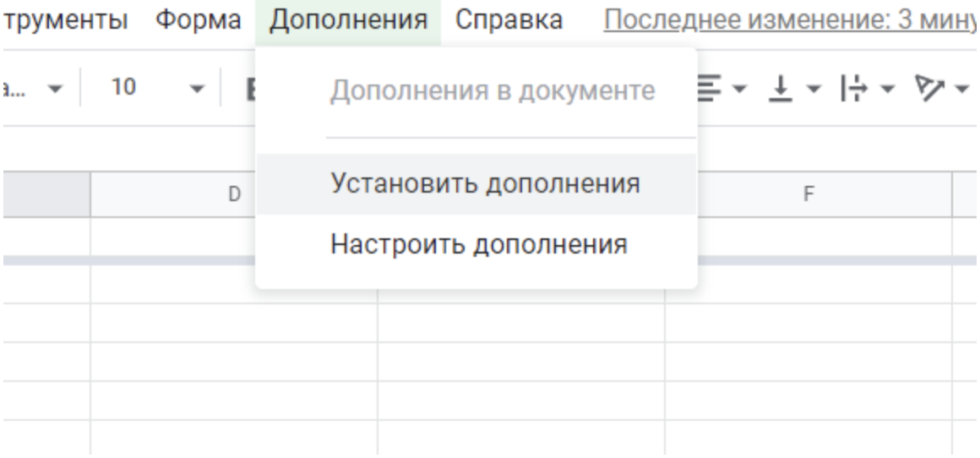Select the first empty cell under column F
This screenshot has height=458, width=980.
[808, 237]
